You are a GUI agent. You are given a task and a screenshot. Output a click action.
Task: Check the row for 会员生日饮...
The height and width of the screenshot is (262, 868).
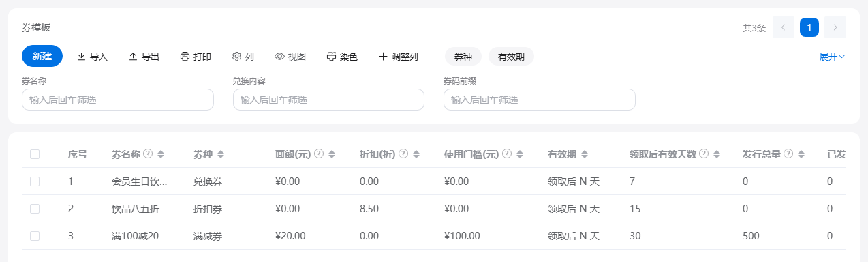[x=35, y=181]
